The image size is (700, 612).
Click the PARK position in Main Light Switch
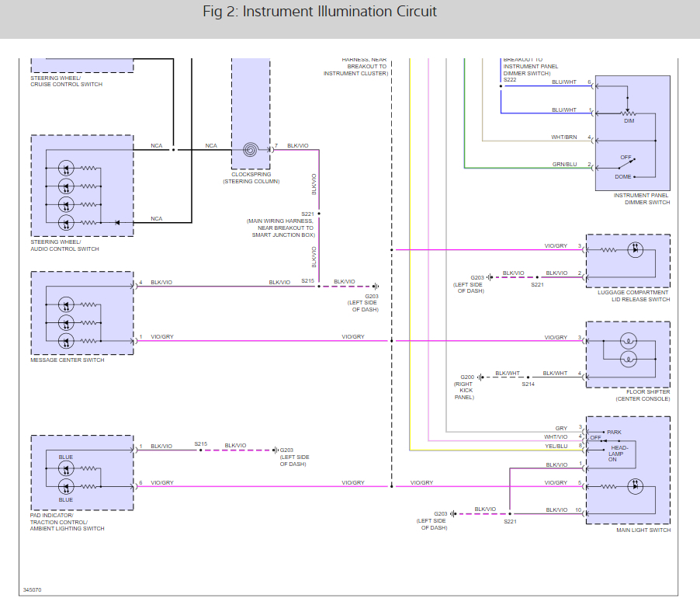(x=614, y=432)
